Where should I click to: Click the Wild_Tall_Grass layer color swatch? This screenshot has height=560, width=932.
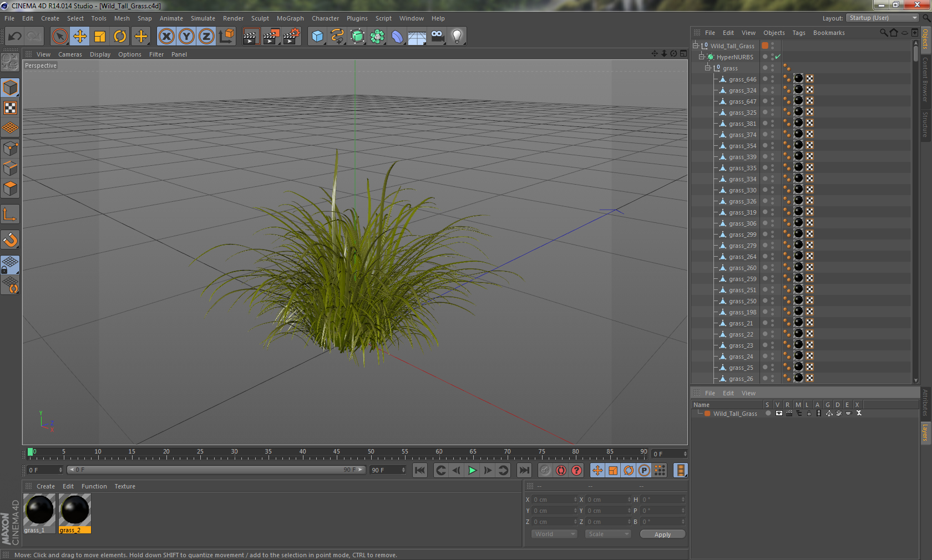tap(707, 413)
